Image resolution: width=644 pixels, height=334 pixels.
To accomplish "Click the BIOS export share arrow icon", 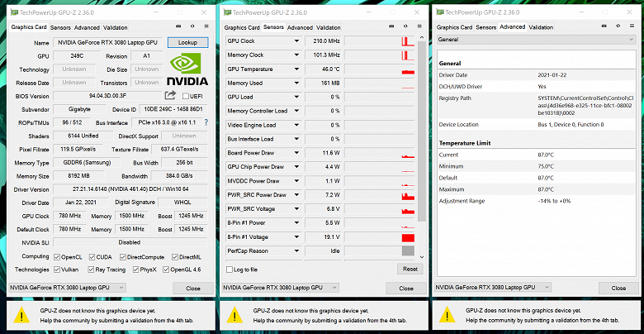I will (x=170, y=95).
